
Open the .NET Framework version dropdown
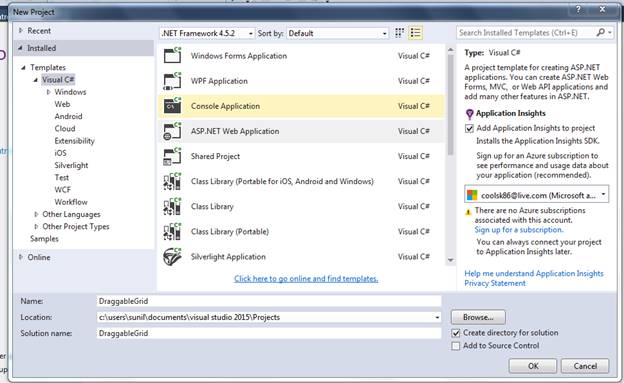[207, 33]
